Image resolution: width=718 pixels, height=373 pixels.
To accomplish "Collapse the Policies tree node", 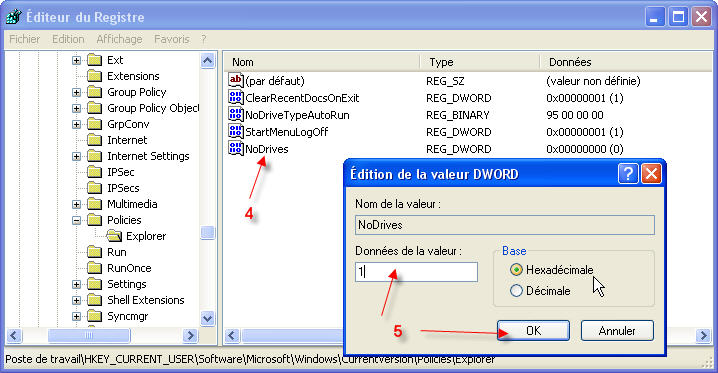I will (76, 220).
